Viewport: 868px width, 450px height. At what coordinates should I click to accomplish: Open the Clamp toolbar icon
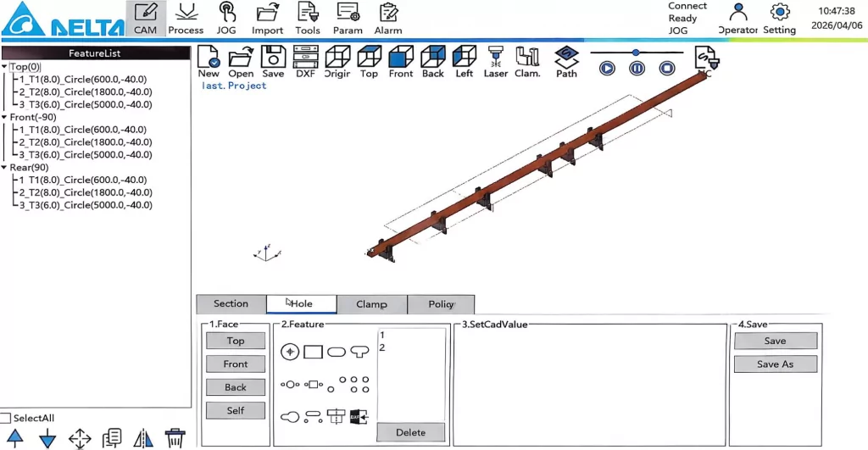pos(527,62)
